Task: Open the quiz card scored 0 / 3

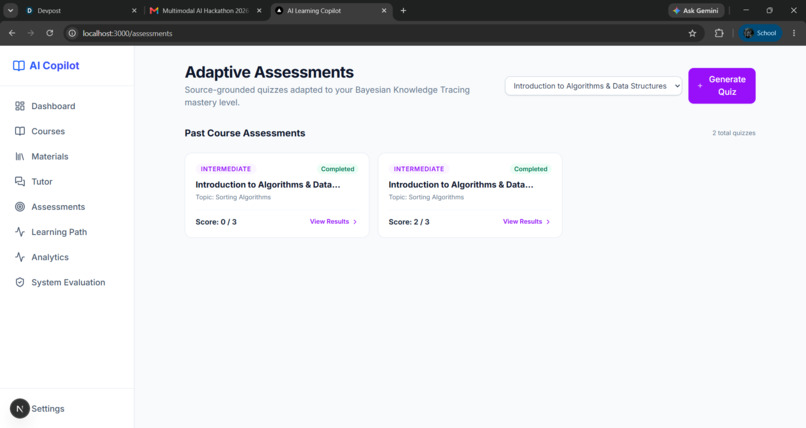Action: pyautogui.click(x=277, y=195)
